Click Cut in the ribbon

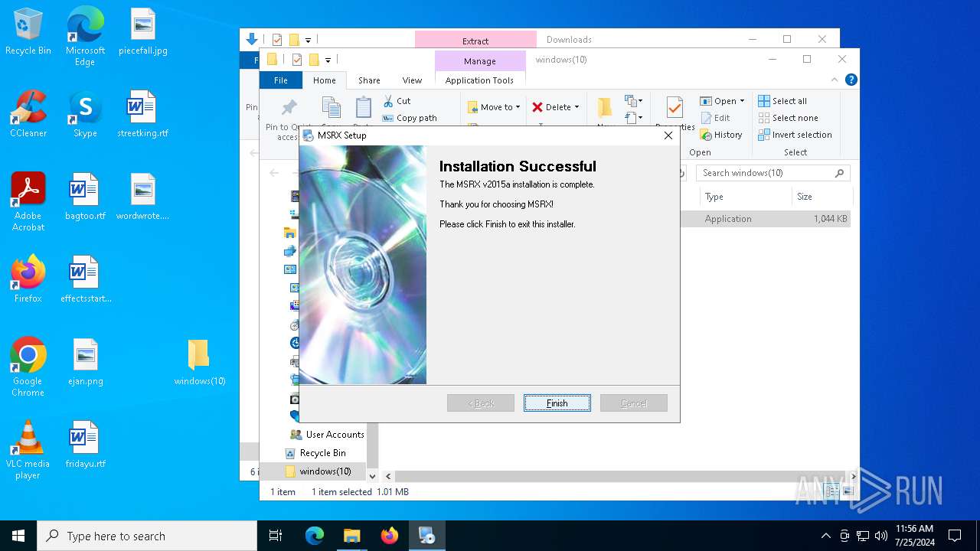[397, 101]
